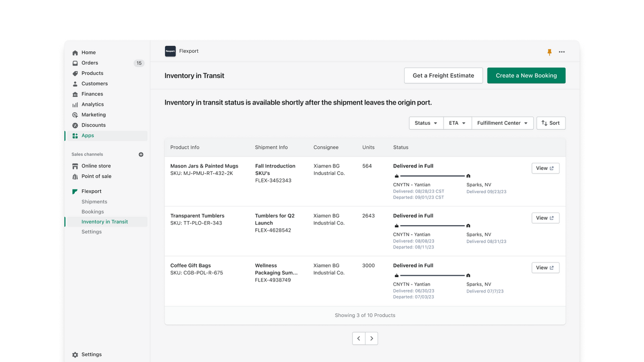Open the Flexport app logo at top
This screenshot has height=362, width=644.
[170, 51]
